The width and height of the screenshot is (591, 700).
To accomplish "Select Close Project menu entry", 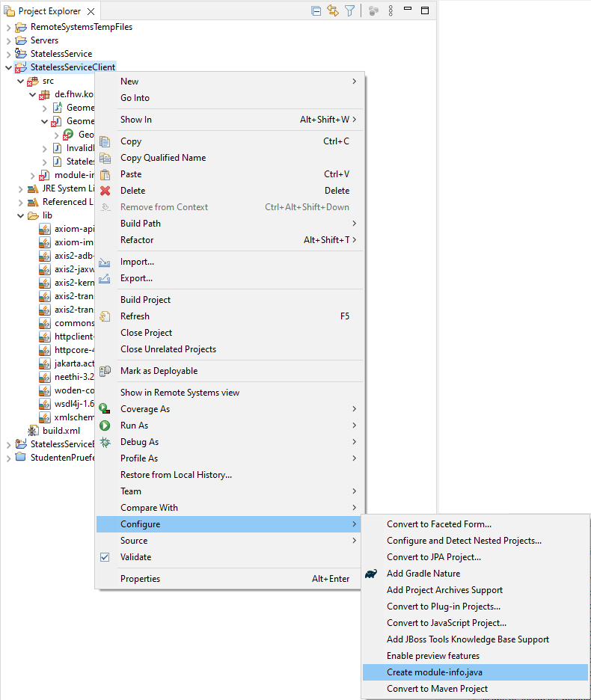I will tap(230, 333).
